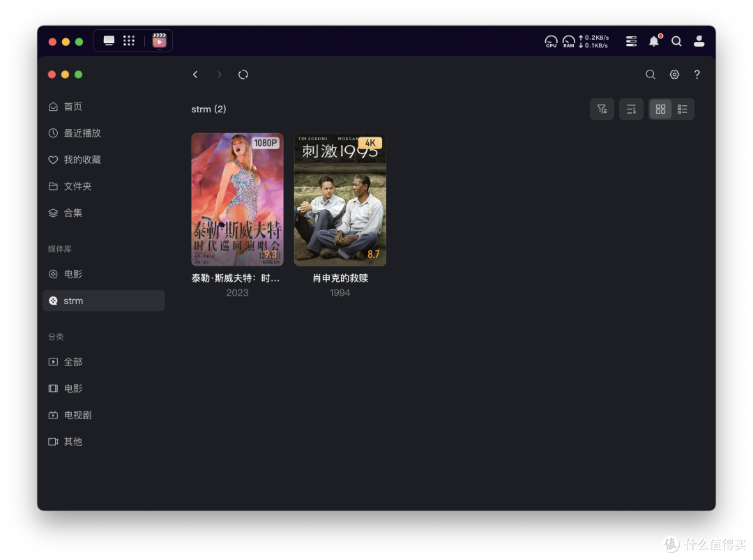This screenshot has width=753, height=560.
Task: Open 合集 collections section
Action: point(104,213)
